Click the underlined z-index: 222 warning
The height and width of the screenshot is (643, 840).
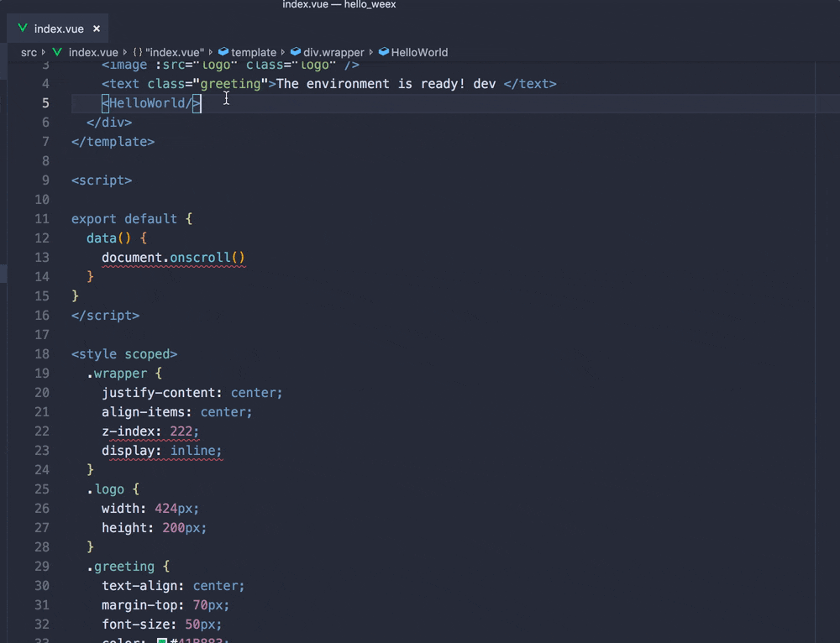point(150,431)
